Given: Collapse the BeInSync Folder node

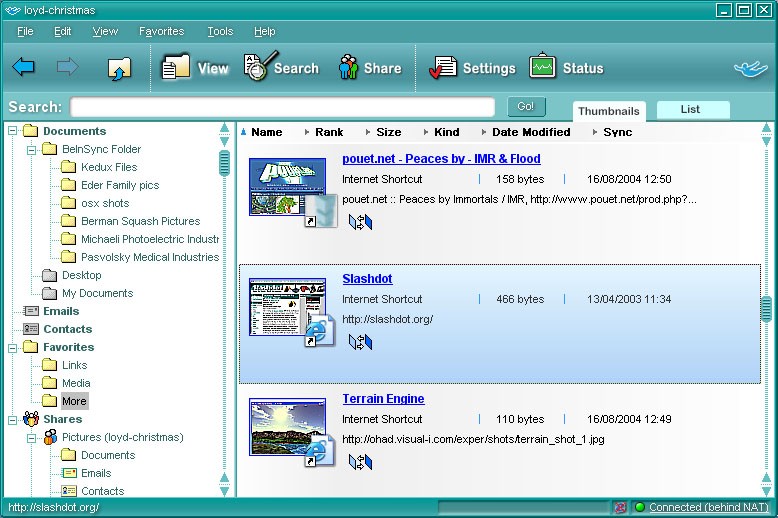Looking at the screenshot, I should (x=31, y=149).
